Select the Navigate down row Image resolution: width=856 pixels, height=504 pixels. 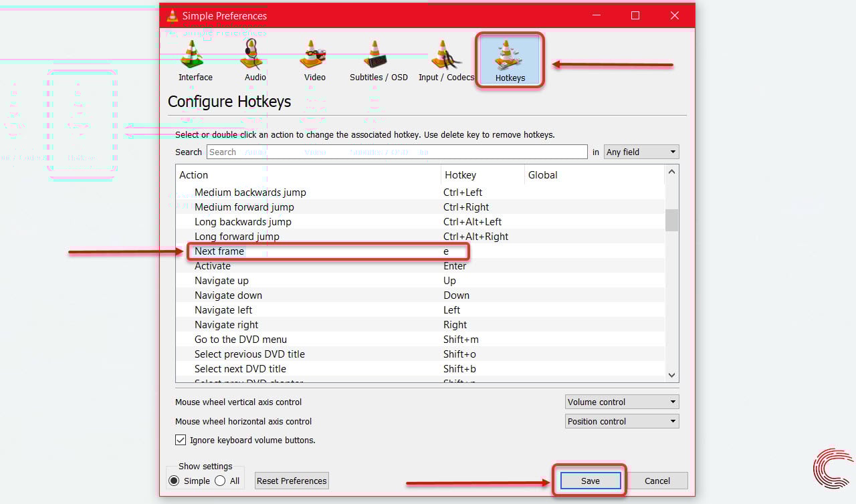coord(421,295)
